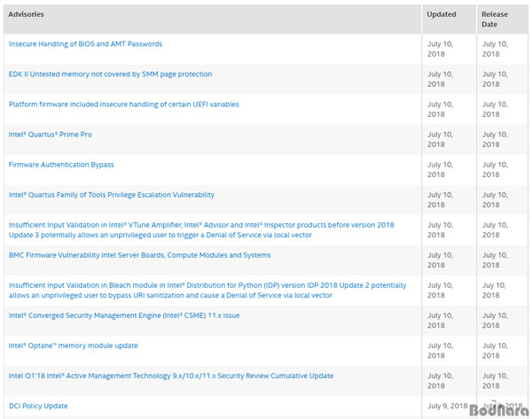Open the Intel Quartus Prime Pro advisory
The height and width of the screenshot is (419, 532).
[x=51, y=135]
